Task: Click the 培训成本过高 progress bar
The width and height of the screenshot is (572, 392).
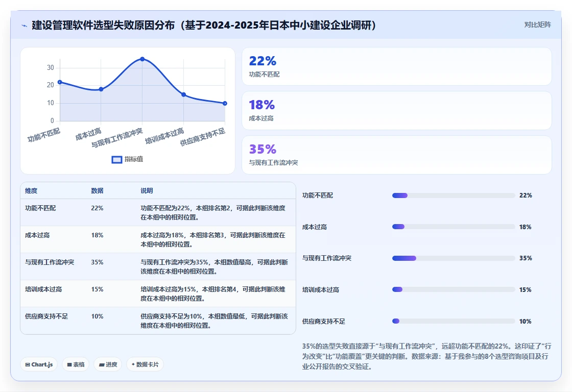Action: pyautogui.click(x=454, y=289)
